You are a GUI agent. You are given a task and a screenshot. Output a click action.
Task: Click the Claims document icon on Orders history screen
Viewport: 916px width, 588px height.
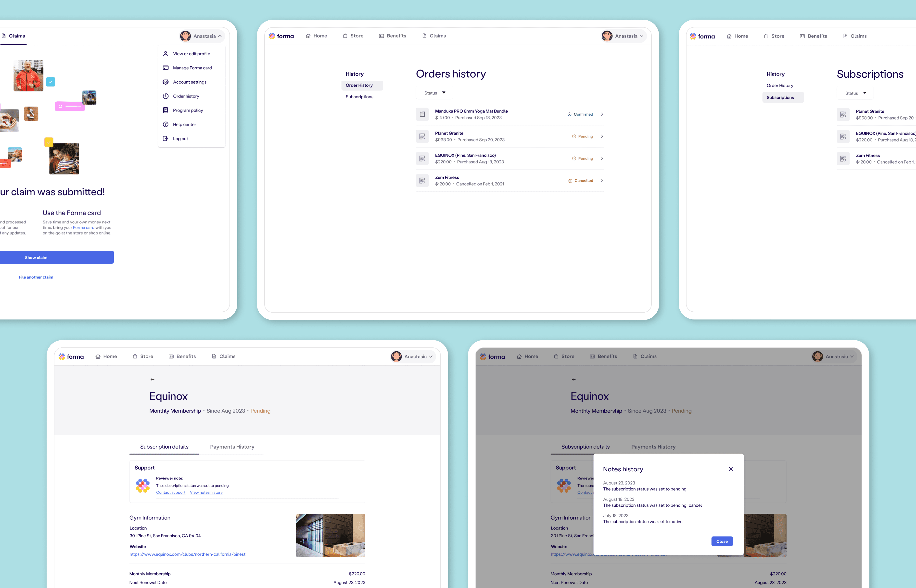(x=424, y=36)
